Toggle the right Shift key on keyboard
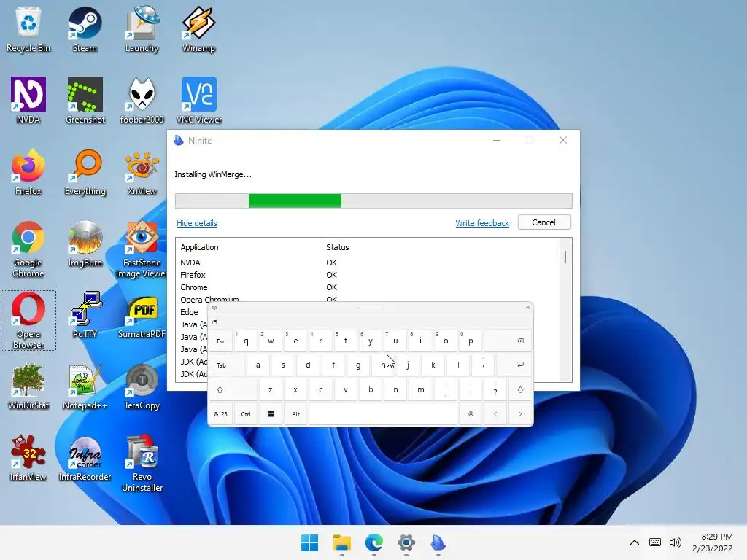The width and height of the screenshot is (747, 560). [520, 389]
